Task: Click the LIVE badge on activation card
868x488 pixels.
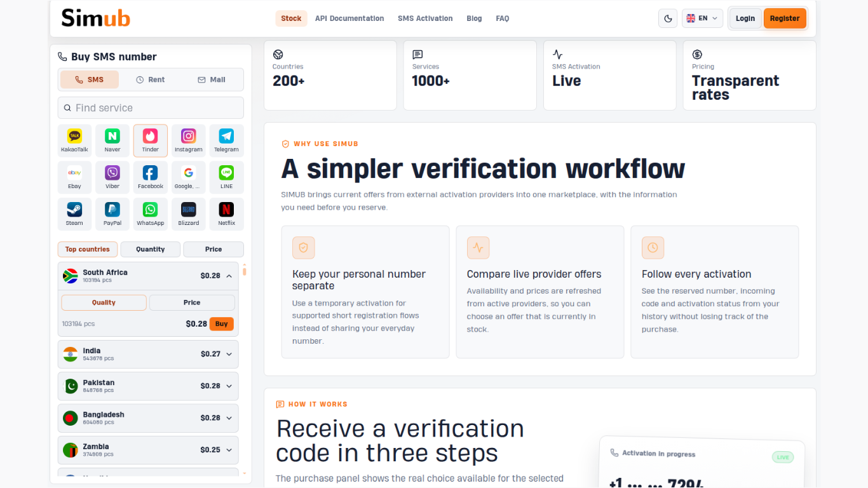Action: coord(783,457)
